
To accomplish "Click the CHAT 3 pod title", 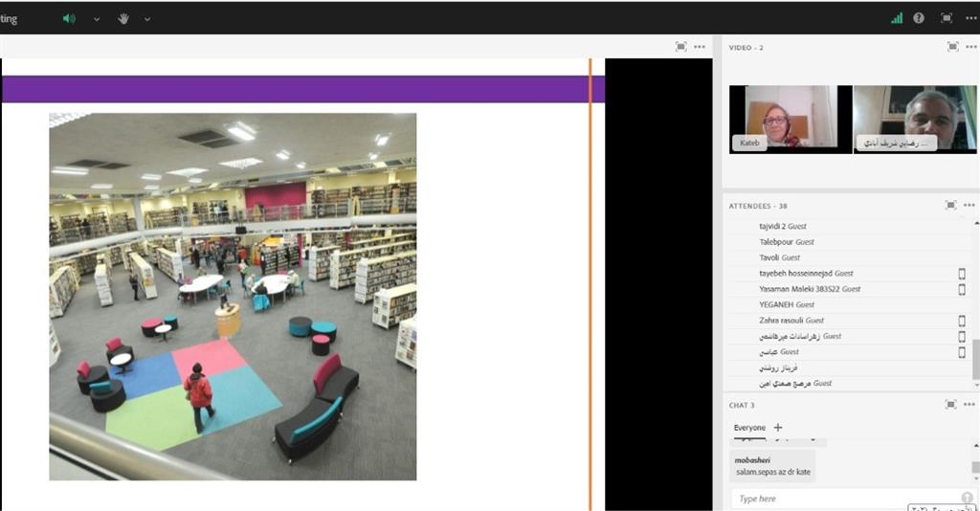I will pos(742,405).
